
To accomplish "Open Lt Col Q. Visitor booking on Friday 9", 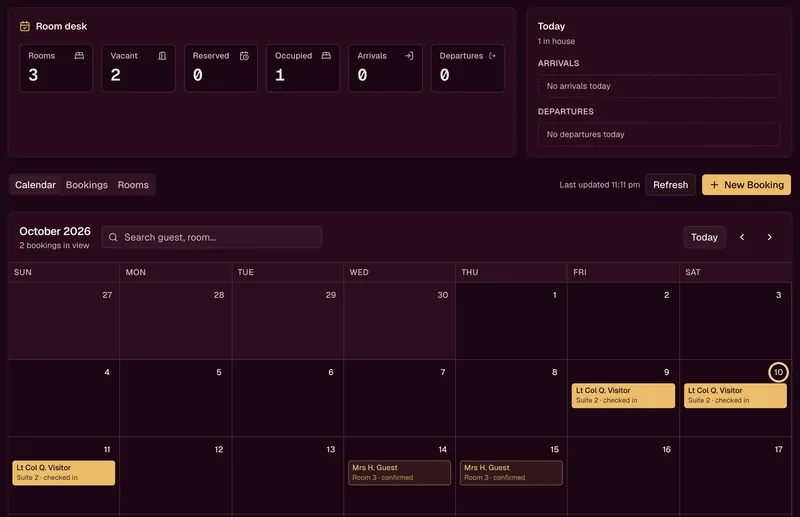I will click(623, 396).
